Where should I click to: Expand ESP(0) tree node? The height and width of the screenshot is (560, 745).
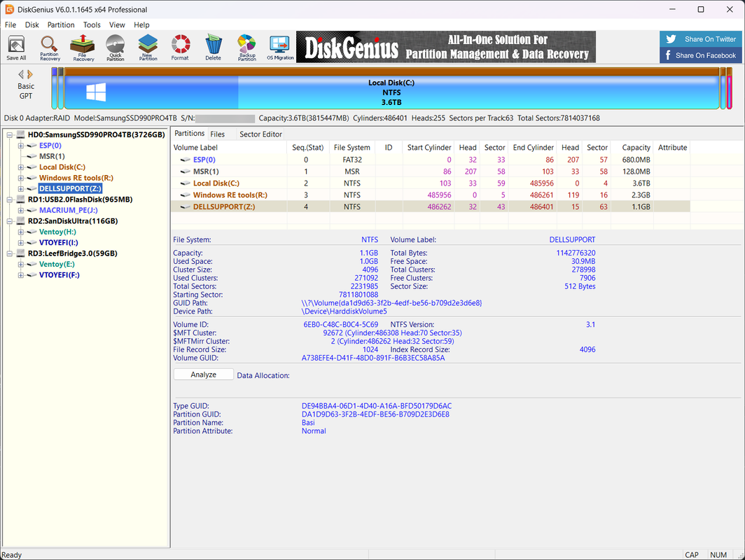21,146
